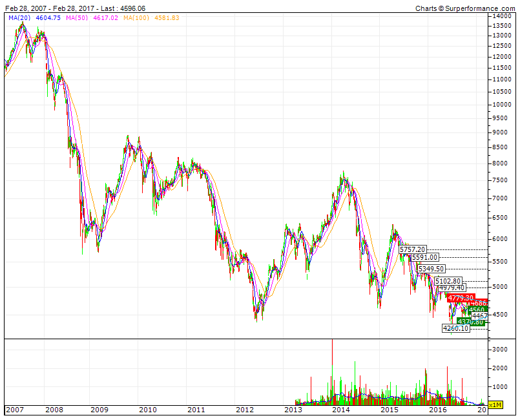
Task: Click the 2010 year label on axis
Action: pos(147,410)
